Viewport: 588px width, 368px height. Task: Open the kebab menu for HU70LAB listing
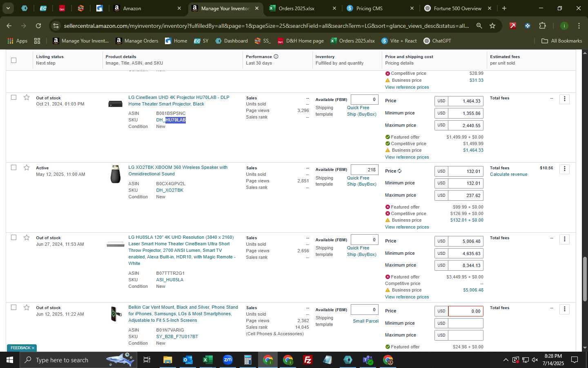click(x=564, y=99)
